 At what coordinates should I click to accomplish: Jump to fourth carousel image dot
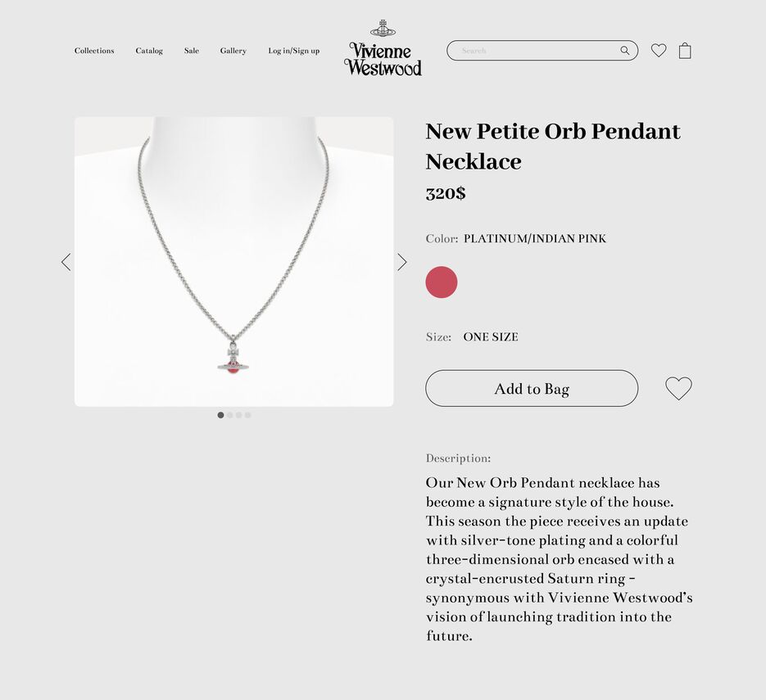tap(247, 415)
